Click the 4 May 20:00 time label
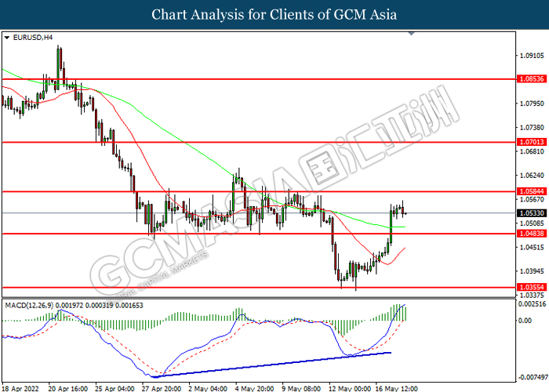The height and width of the screenshot is (392, 549). (255, 389)
